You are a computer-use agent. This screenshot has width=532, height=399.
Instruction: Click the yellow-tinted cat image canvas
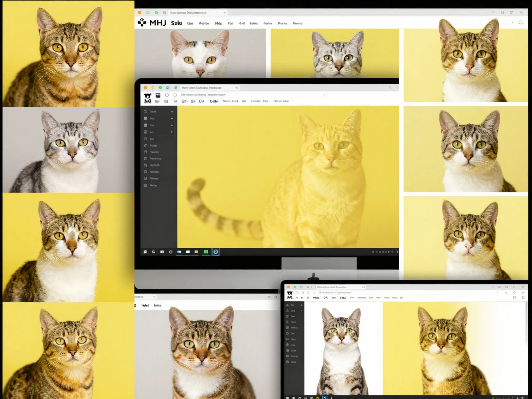coord(288,177)
